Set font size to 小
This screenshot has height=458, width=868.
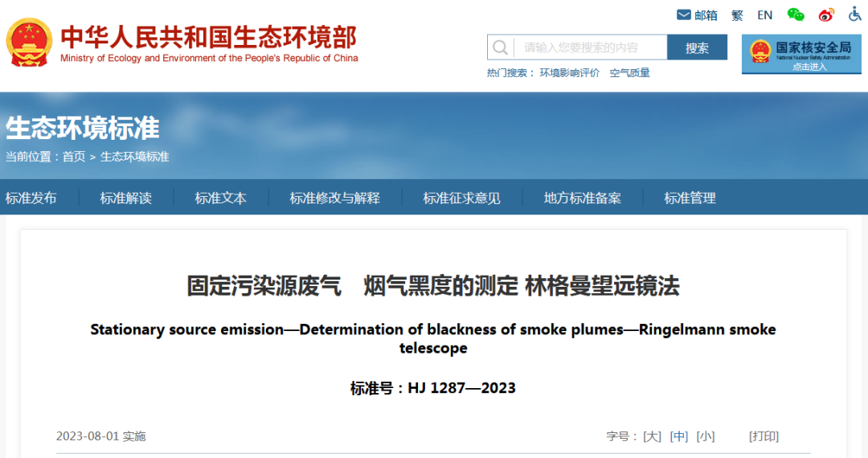[706, 436]
